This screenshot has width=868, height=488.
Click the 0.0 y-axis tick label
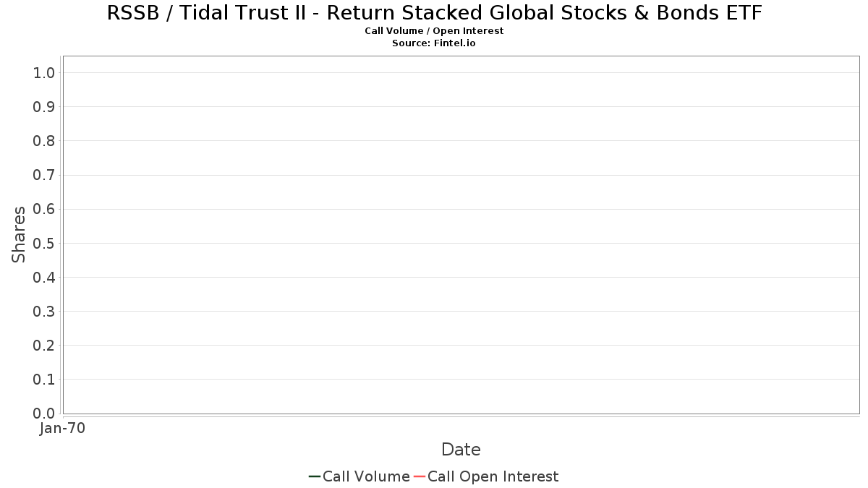click(44, 414)
